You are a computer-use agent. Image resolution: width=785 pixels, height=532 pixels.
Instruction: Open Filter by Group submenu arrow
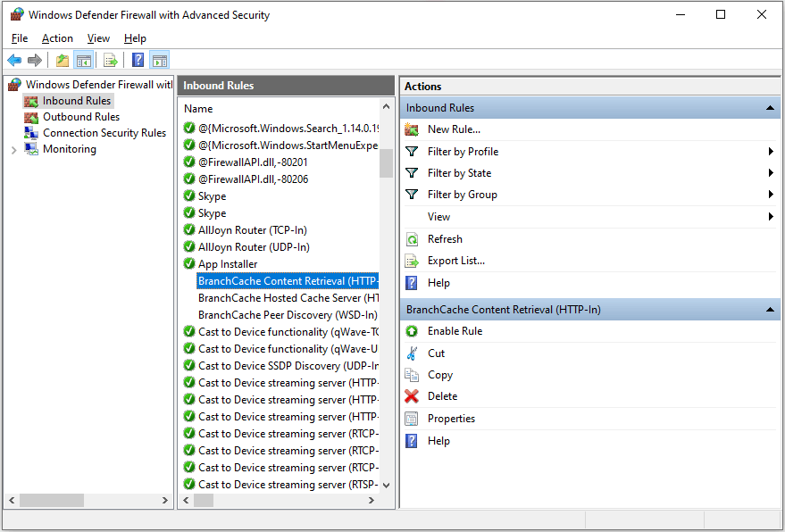tap(770, 195)
